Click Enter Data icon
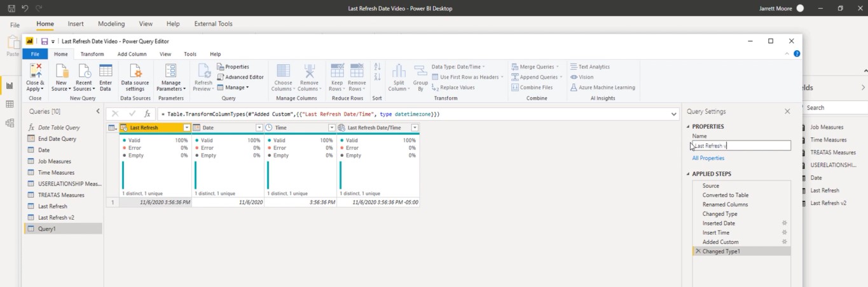Viewport: 868px width, 287px height. (106, 71)
